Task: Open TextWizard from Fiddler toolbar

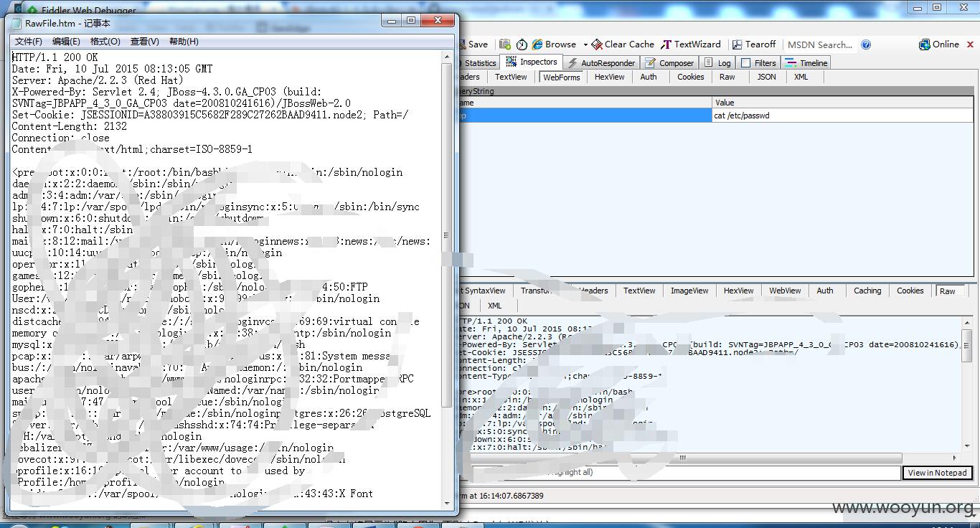Action: pyautogui.click(x=691, y=44)
